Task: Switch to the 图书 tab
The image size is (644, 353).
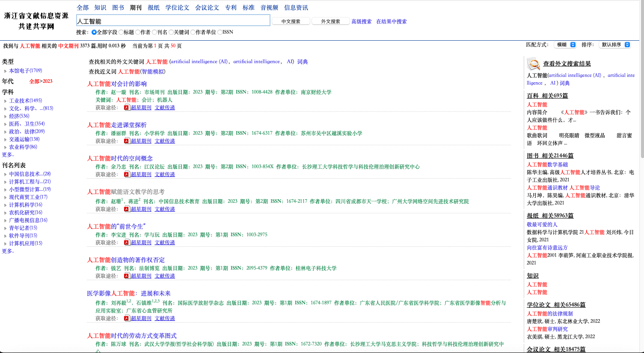Action: [118, 8]
